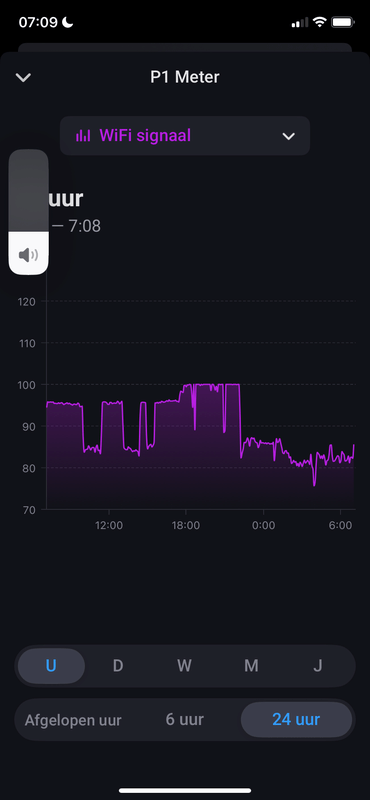The width and height of the screenshot is (370, 800).
Task: Tap the moon Focus icon in status bar
Action: tap(68, 21)
